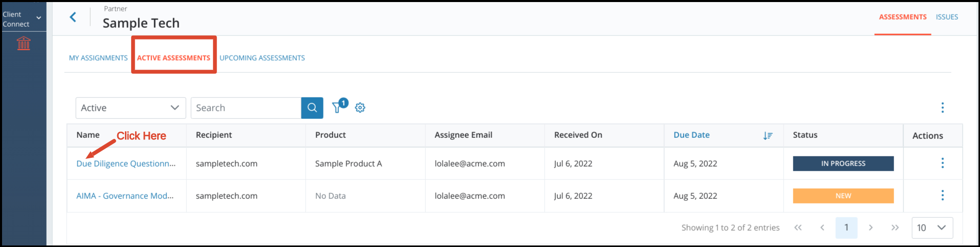The width and height of the screenshot is (980, 247).
Task: Open the Due Diligence Questionnaire link
Action: coord(126,163)
